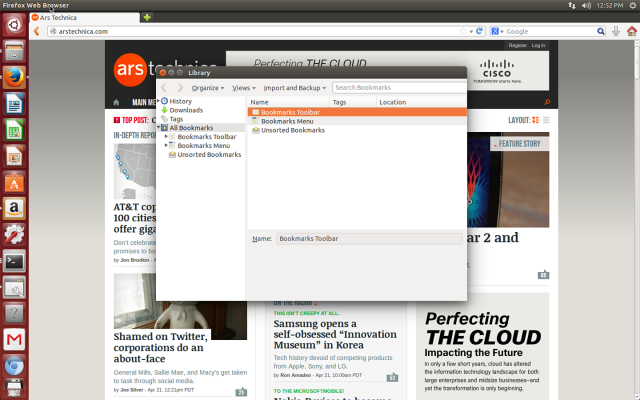The width and height of the screenshot is (640, 400).
Task: Click the search magnifier in Google box
Action: [600, 31]
